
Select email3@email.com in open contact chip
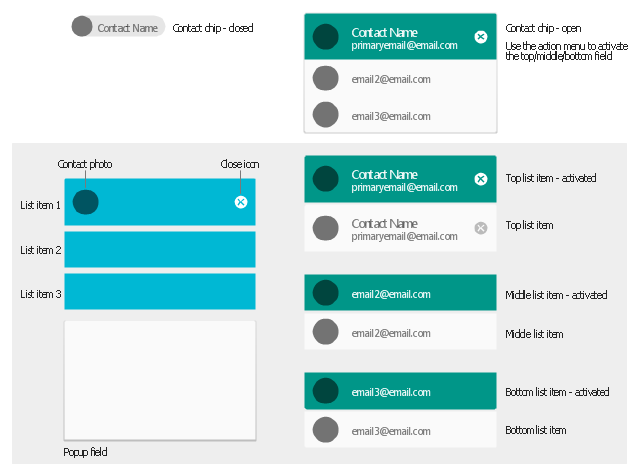pyautogui.click(x=391, y=115)
